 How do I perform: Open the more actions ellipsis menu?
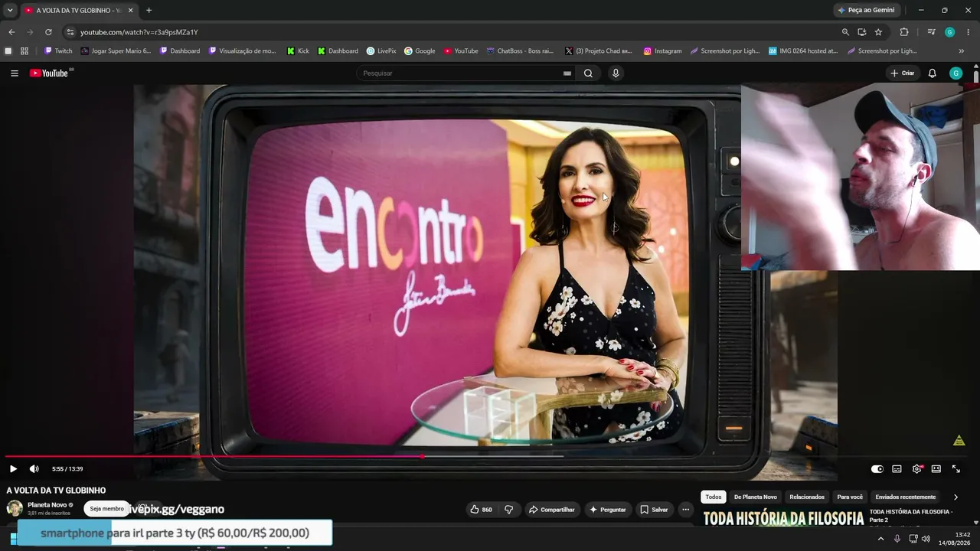[686, 510]
